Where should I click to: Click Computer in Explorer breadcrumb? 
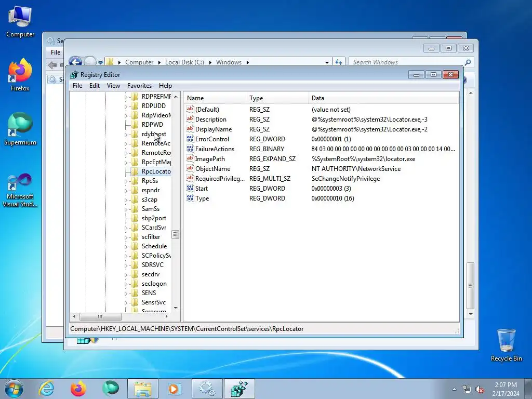(x=139, y=62)
